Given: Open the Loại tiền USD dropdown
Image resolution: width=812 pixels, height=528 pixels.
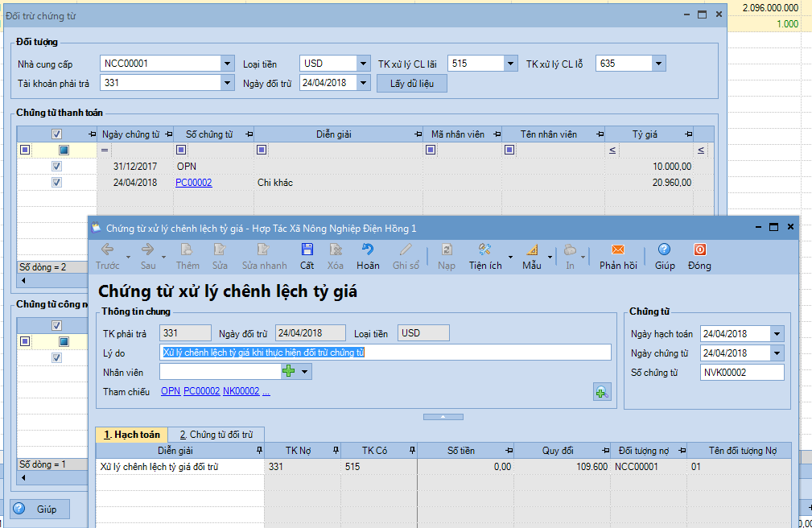Looking at the screenshot, I should pyautogui.click(x=364, y=64).
